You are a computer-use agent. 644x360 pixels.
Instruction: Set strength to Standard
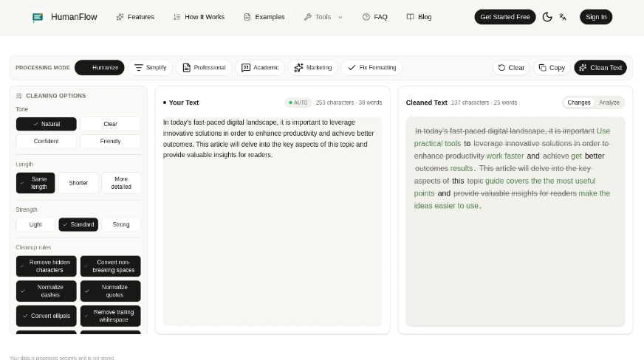point(78,224)
